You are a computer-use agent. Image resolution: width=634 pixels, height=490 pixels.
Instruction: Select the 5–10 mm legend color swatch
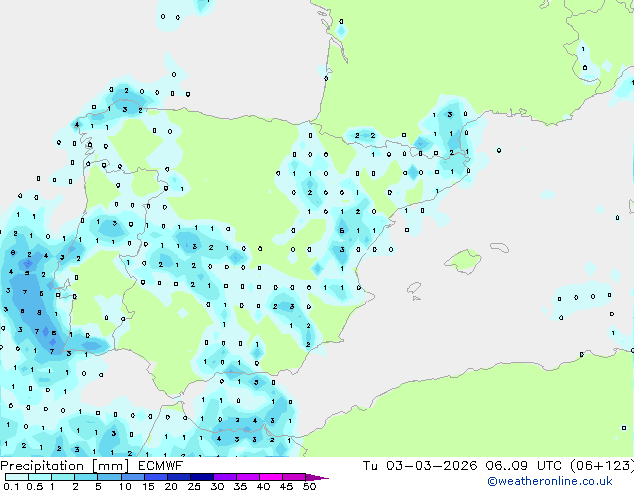pyautogui.click(x=109, y=477)
